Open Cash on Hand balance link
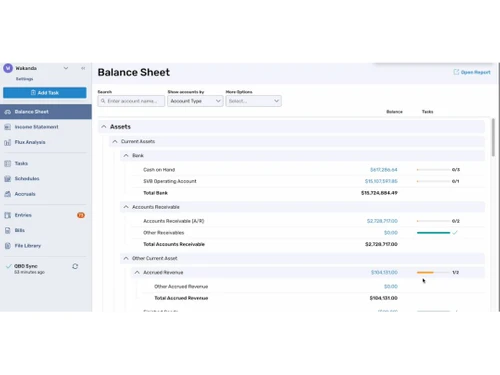This screenshot has height=375, width=500. click(x=384, y=170)
